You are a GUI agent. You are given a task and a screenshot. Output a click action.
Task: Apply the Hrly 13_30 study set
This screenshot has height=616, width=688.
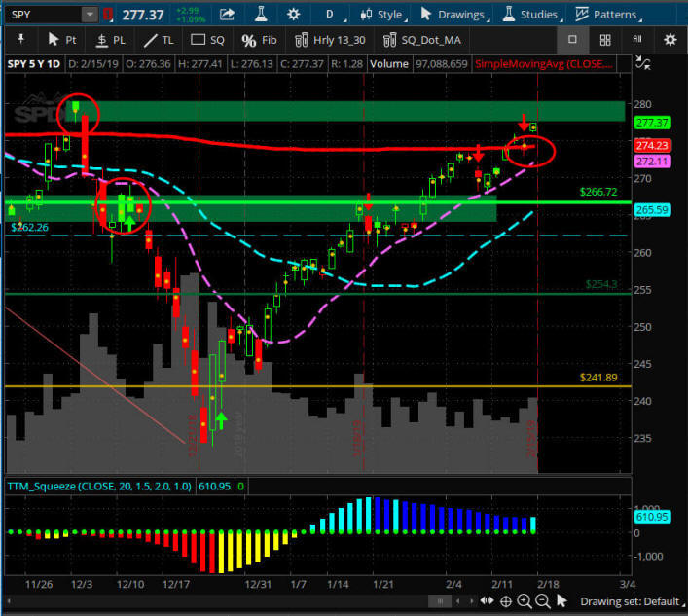[330, 40]
